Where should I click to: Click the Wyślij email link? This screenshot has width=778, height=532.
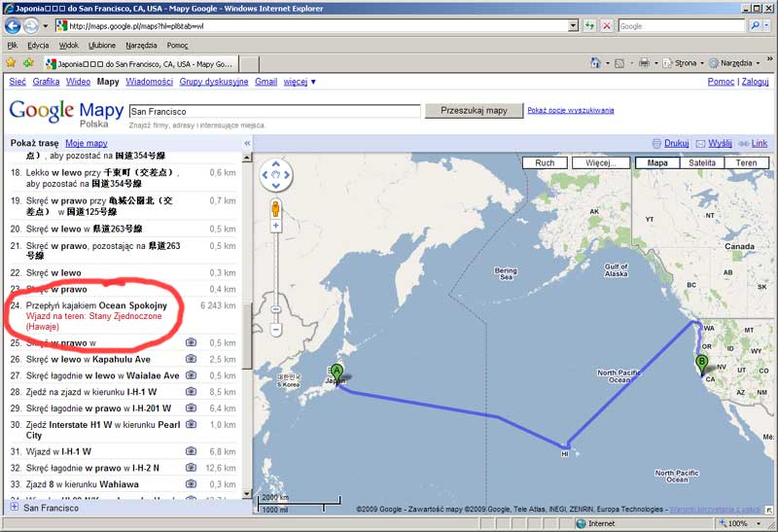point(714,143)
